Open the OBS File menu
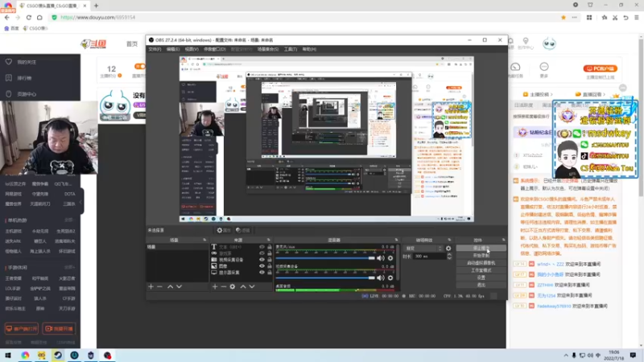This screenshot has width=644, height=362. click(x=155, y=49)
